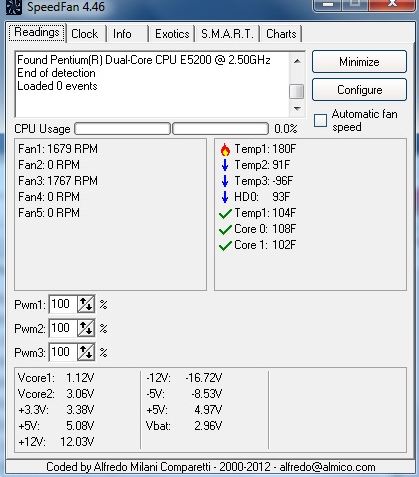Click the blue arrow icon next to HD0

click(x=225, y=197)
